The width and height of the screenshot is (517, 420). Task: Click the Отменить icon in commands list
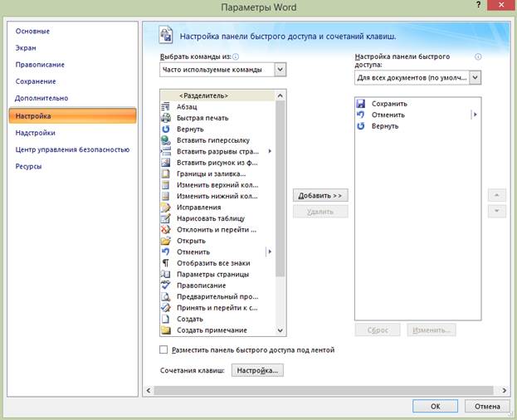tap(165, 252)
